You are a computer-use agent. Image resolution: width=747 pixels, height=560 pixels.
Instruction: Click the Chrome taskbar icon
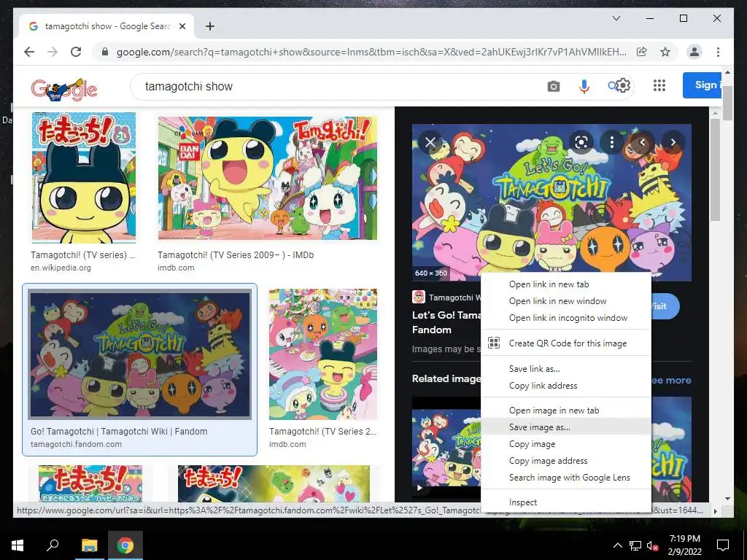(x=125, y=545)
